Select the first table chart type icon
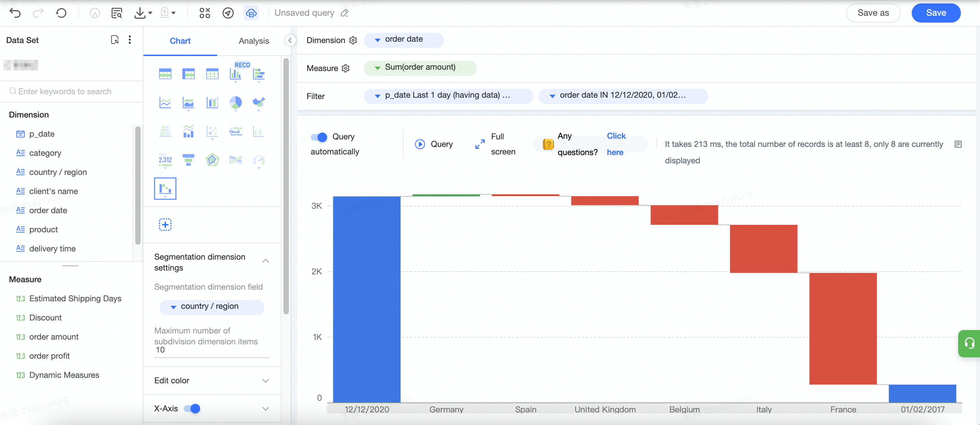The height and width of the screenshot is (425, 980). pos(165,74)
